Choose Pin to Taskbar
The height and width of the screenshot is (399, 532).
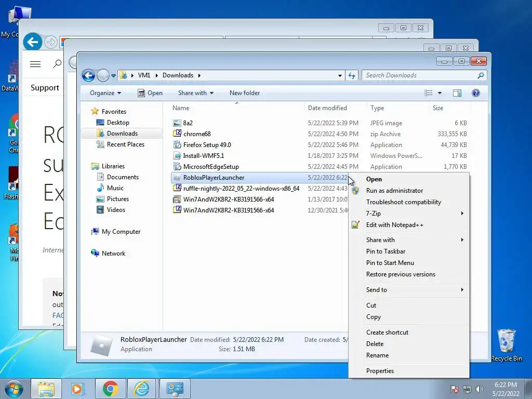(x=409, y=251)
